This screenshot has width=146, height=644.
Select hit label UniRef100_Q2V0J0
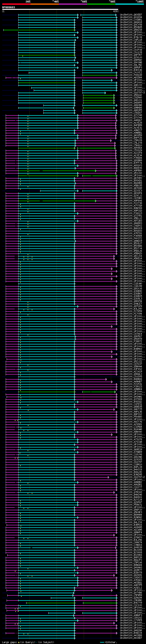click(x=131, y=58)
